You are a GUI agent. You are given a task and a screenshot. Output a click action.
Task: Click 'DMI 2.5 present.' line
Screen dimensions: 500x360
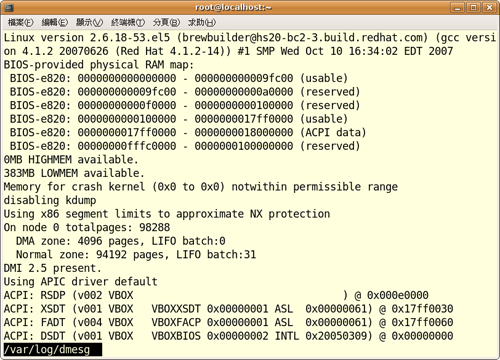click(x=52, y=268)
